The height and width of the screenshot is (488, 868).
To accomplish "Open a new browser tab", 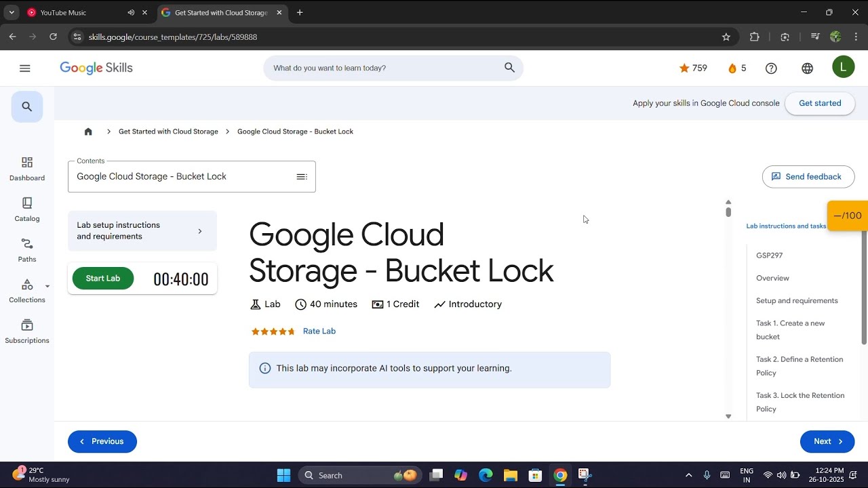I will tap(300, 12).
